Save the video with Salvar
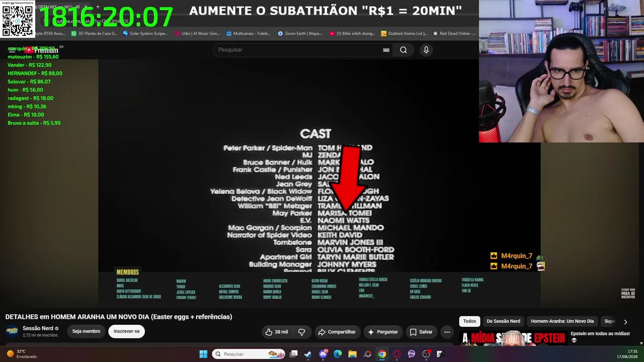 pos(421,332)
